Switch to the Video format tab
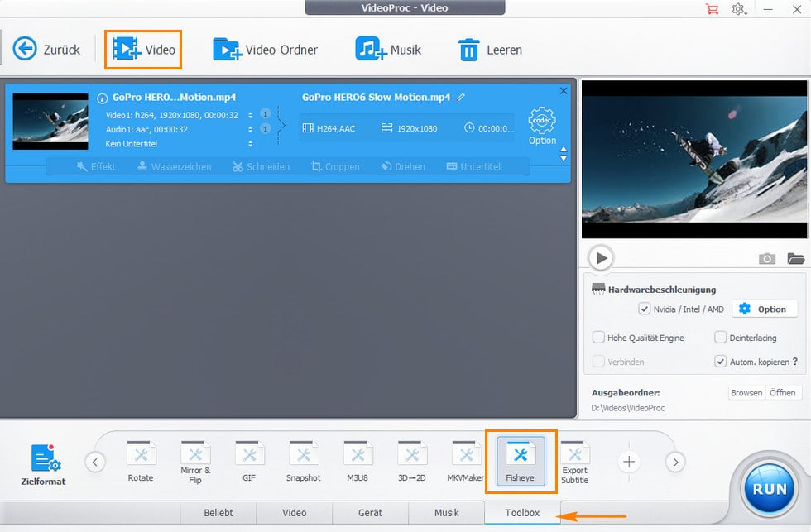This screenshot has height=532, width=811. [x=295, y=512]
